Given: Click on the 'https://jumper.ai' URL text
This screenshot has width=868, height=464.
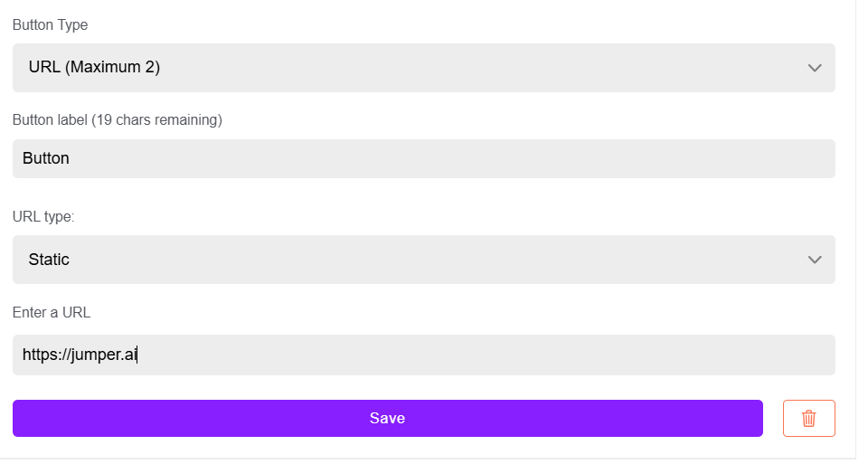Looking at the screenshot, I should (80, 355).
